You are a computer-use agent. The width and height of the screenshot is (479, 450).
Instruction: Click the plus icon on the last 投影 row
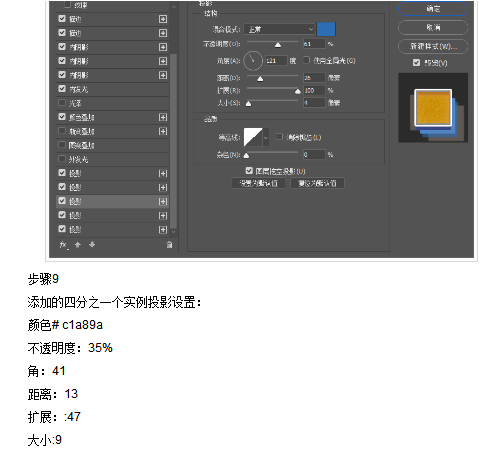[163, 230]
